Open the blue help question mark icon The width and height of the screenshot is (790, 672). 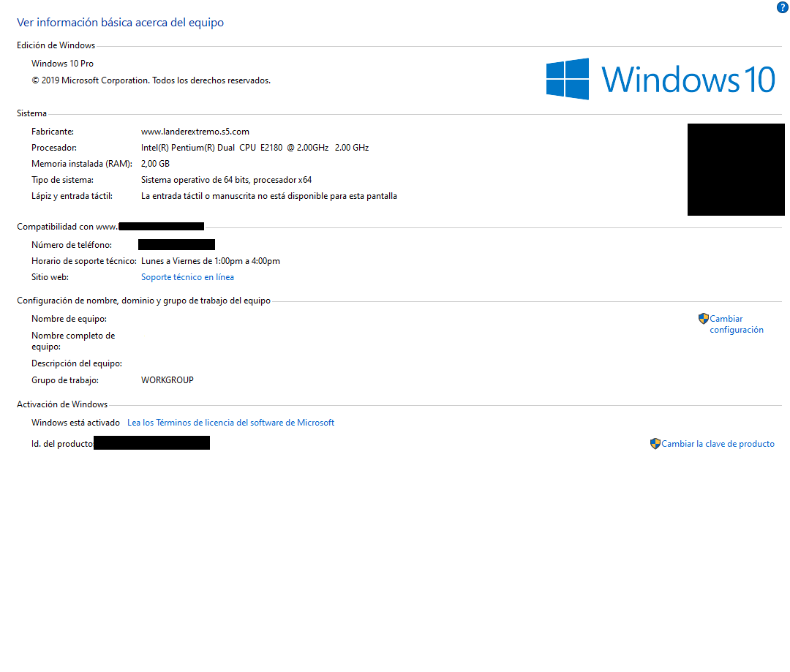pos(782,7)
